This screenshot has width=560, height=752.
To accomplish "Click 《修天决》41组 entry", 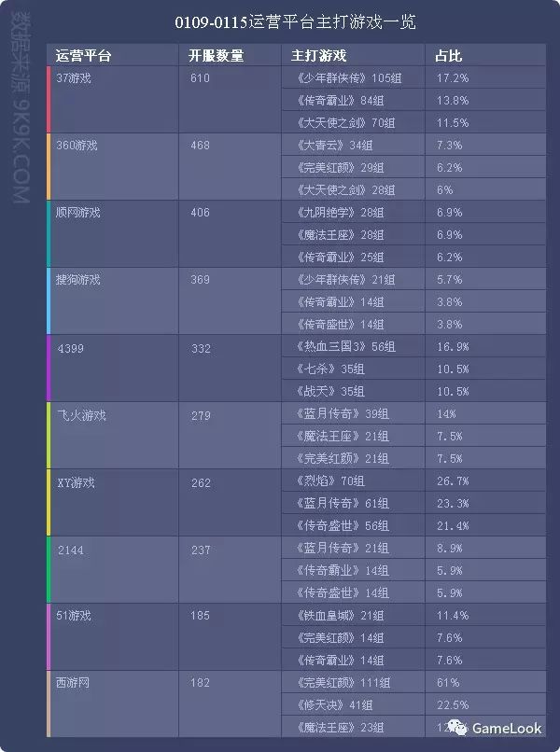I will [334, 705].
